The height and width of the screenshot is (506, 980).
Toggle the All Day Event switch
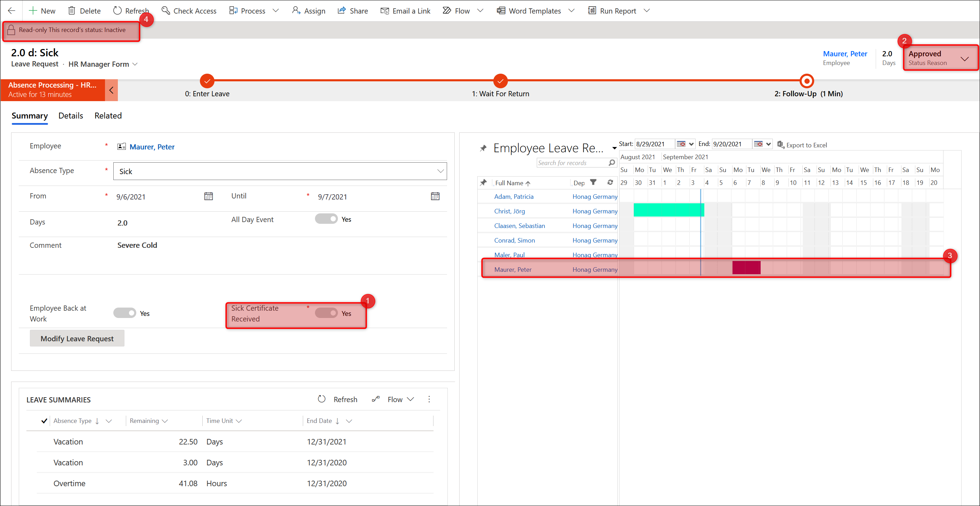326,219
